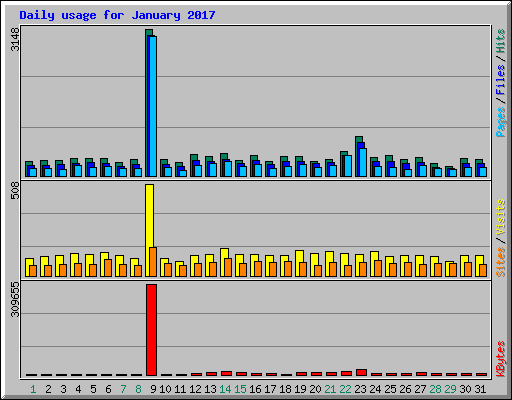Click day label 22 on the axis
This screenshot has height=400, width=512.
345,389
